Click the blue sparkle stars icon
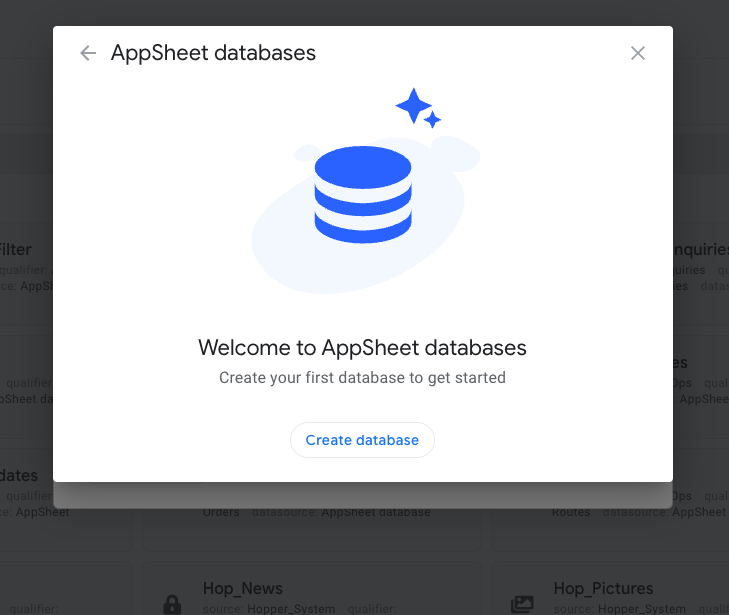This screenshot has height=615, width=729. pyautogui.click(x=418, y=108)
